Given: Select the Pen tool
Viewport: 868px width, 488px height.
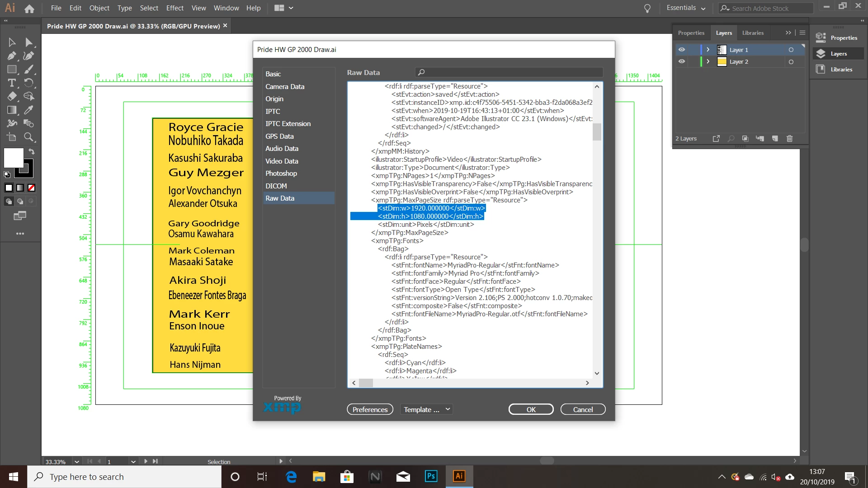Looking at the screenshot, I should click(12, 56).
